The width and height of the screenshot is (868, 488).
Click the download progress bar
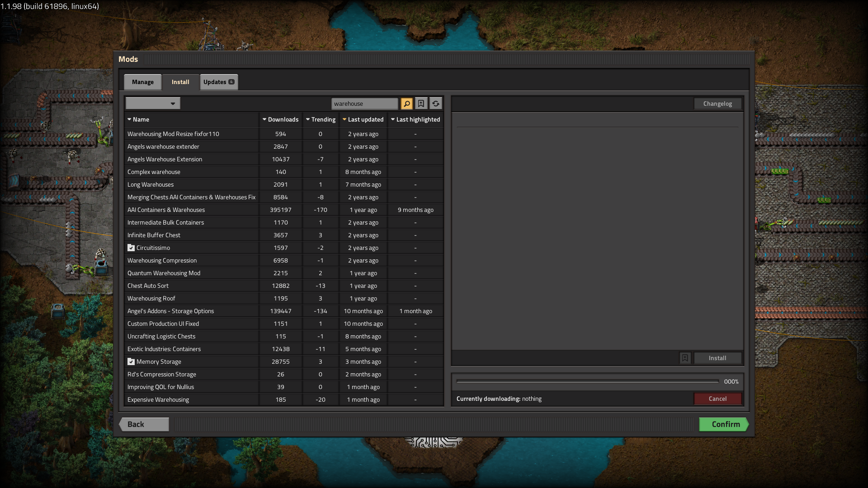pos(587,381)
